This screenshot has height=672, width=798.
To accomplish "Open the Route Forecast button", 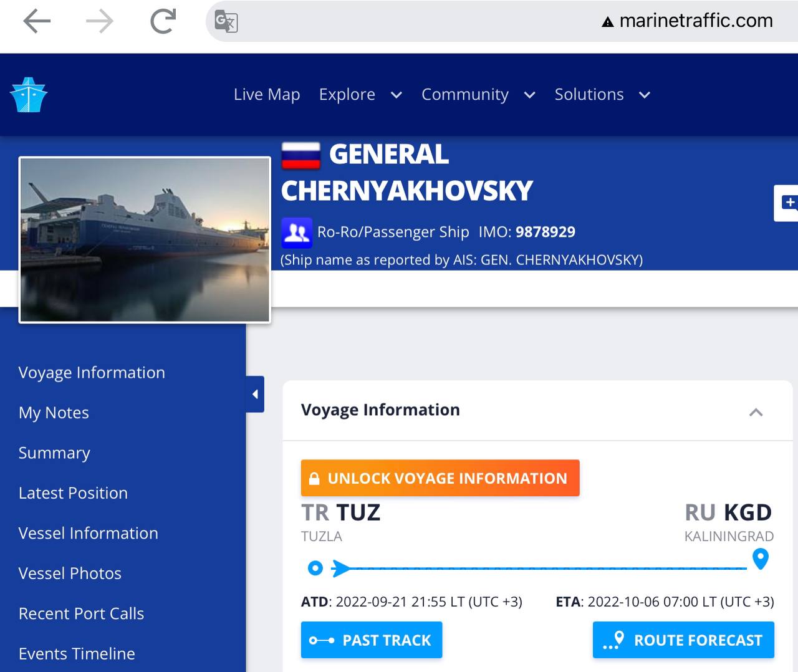I will 683,640.
